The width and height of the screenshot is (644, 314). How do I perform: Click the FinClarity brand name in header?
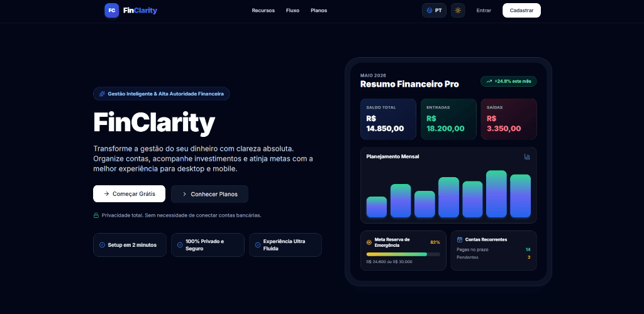coord(140,11)
